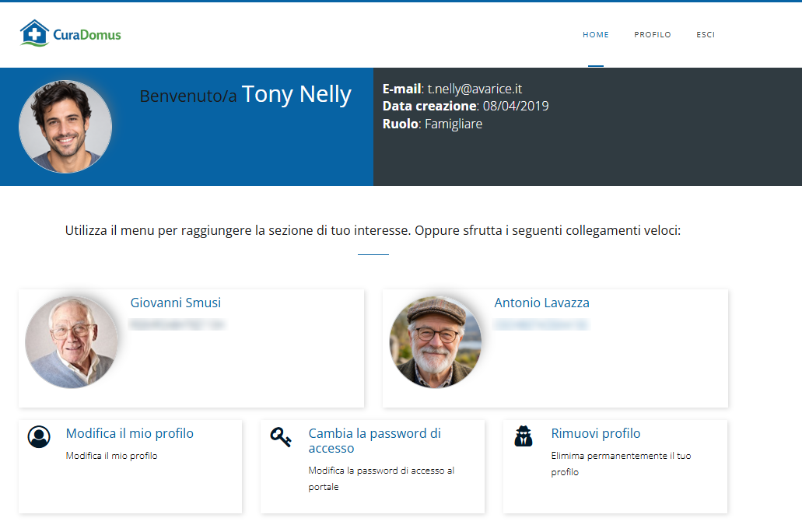Open the HOME menu item
802x532 pixels.
pos(595,35)
